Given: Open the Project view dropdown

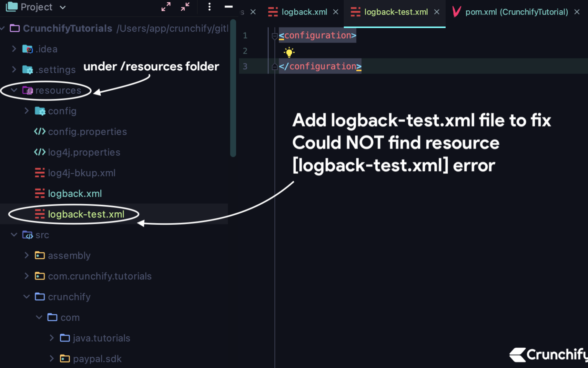Looking at the screenshot, I should 62,7.
